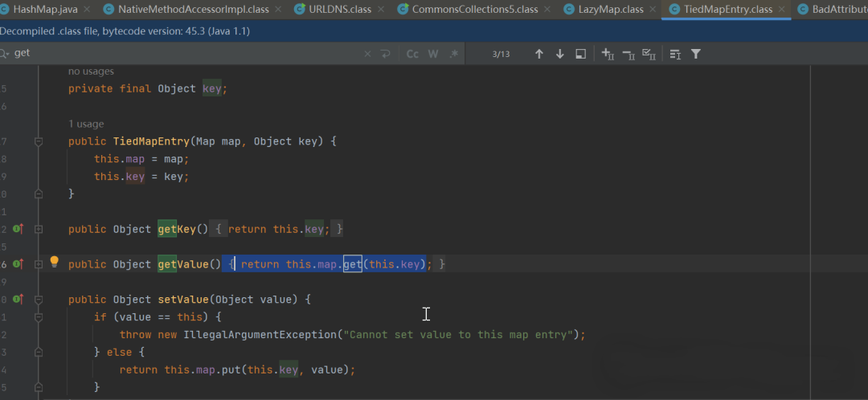Toggle search in selection only
The width and height of the screenshot is (868, 400).
pyautogui.click(x=675, y=54)
